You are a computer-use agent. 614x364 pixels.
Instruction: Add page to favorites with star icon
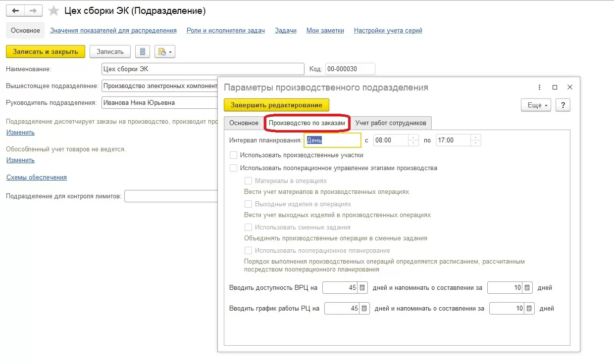[53, 10]
